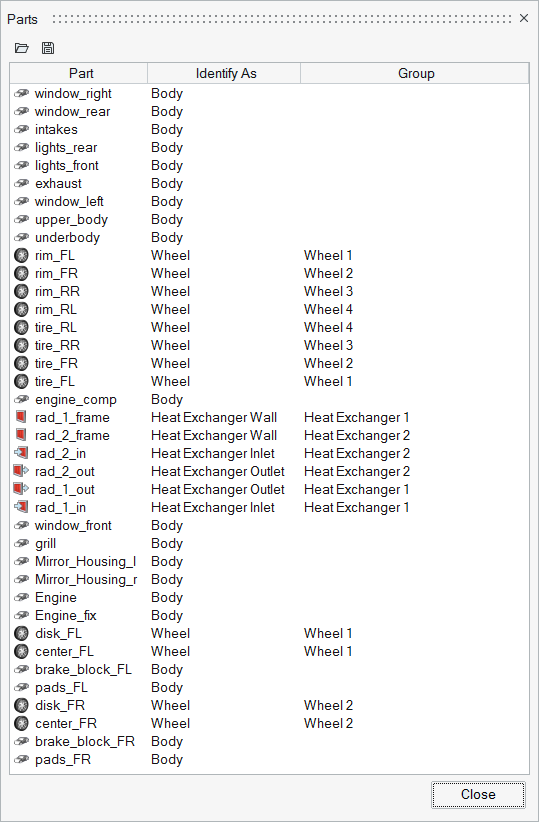Click the Identify As column header
The height and width of the screenshot is (822, 539).
point(224,73)
